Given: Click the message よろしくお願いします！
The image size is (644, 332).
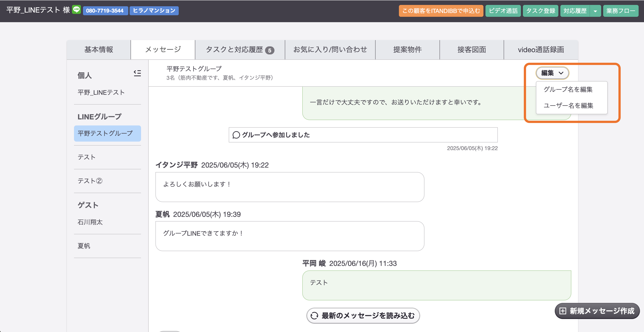Looking at the screenshot, I should [x=290, y=187].
